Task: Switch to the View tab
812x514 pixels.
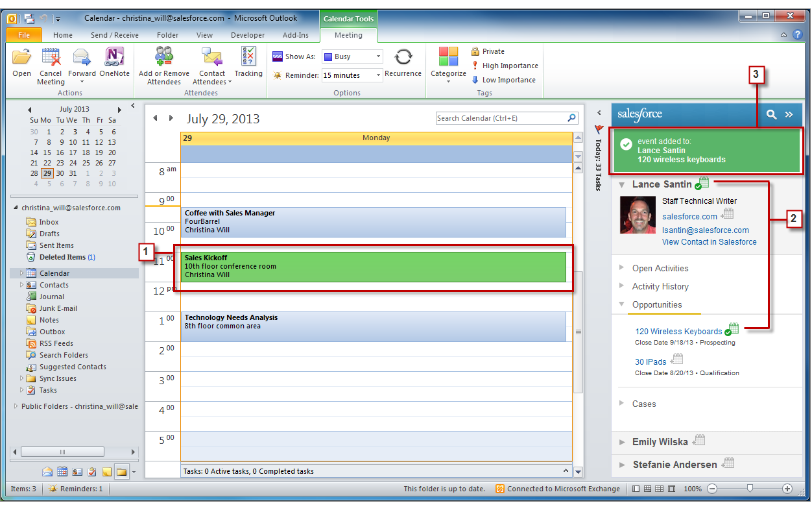Action: [205, 35]
